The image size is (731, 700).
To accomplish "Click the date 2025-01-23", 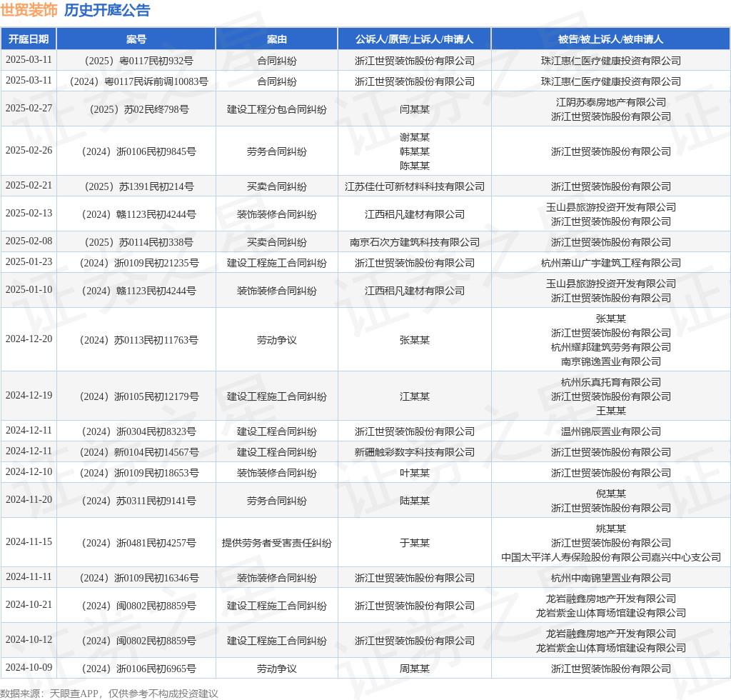I will [29, 261].
